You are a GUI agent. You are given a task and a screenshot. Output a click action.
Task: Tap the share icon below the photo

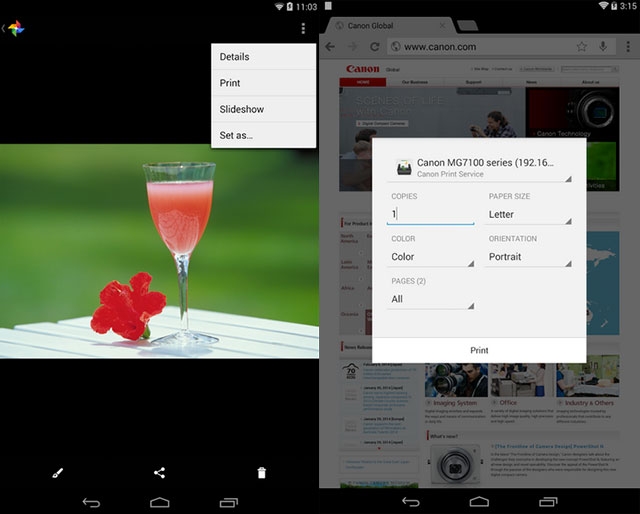160,472
